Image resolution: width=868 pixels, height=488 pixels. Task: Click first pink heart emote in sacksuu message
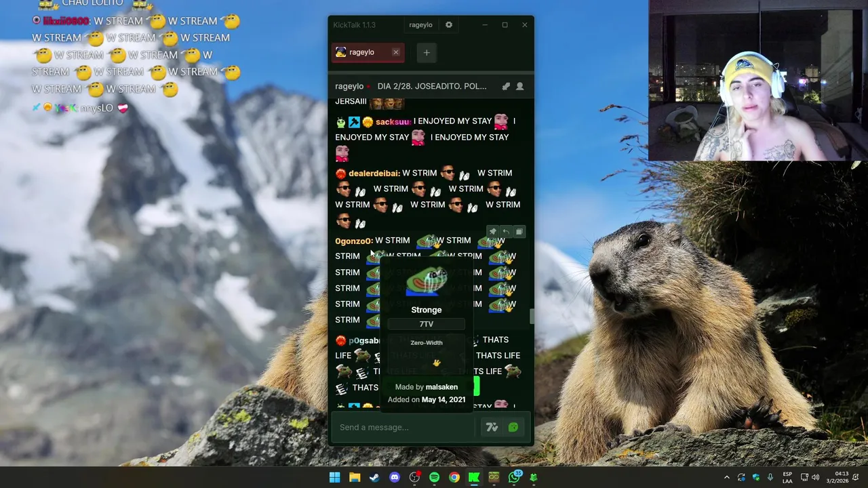(x=501, y=121)
